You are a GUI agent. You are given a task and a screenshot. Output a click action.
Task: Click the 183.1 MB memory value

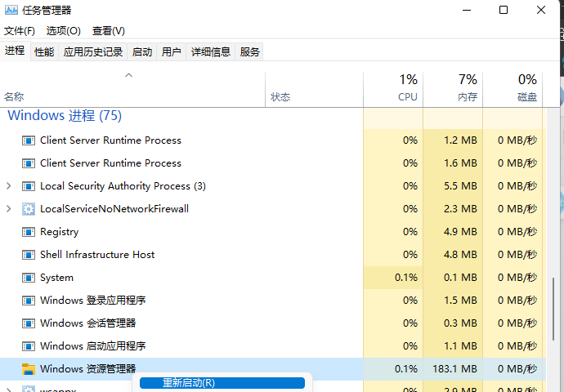454,369
